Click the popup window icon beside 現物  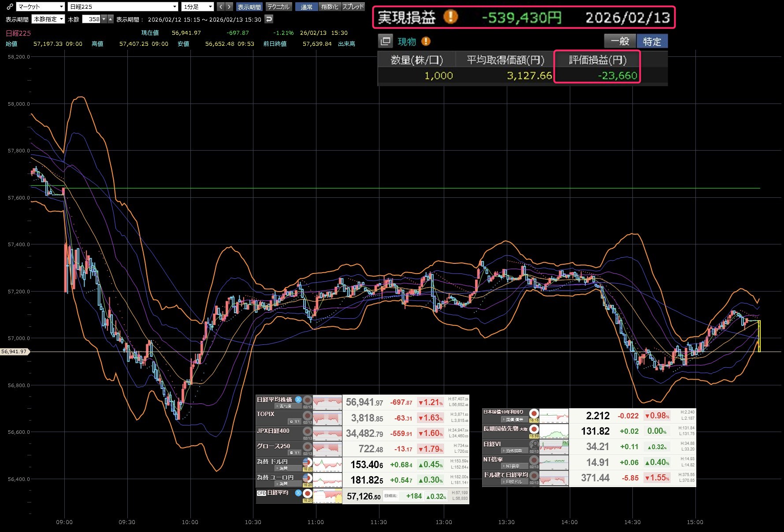[x=385, y=41]
